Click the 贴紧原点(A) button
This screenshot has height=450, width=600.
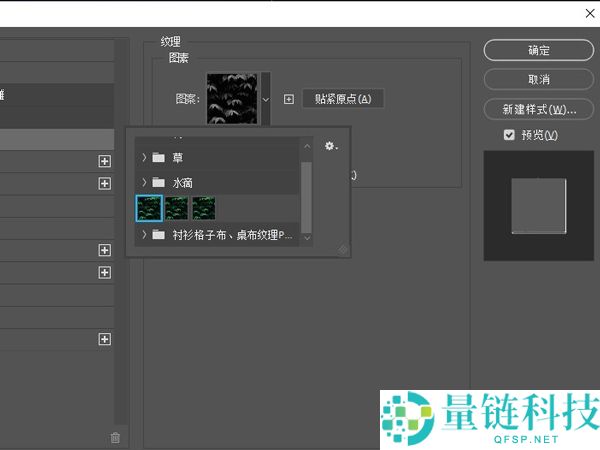coord(342,99)
